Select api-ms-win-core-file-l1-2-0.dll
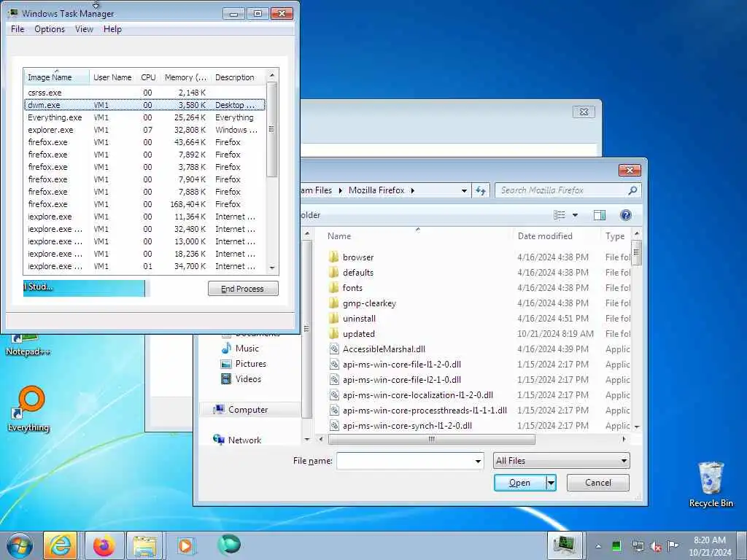Viewport: 747px width, 560px height. click(x=402, y=365)
